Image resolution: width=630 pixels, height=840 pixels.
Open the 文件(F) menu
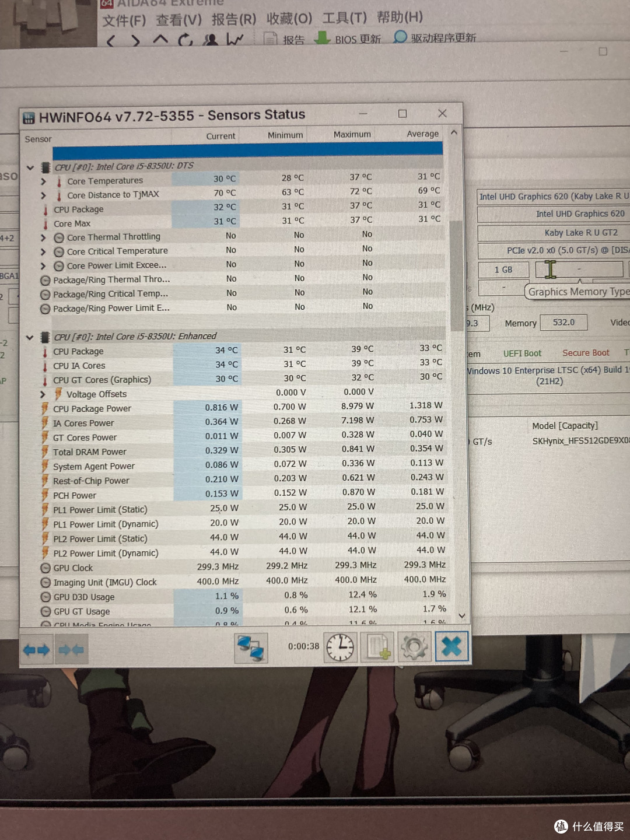[124, 20]
